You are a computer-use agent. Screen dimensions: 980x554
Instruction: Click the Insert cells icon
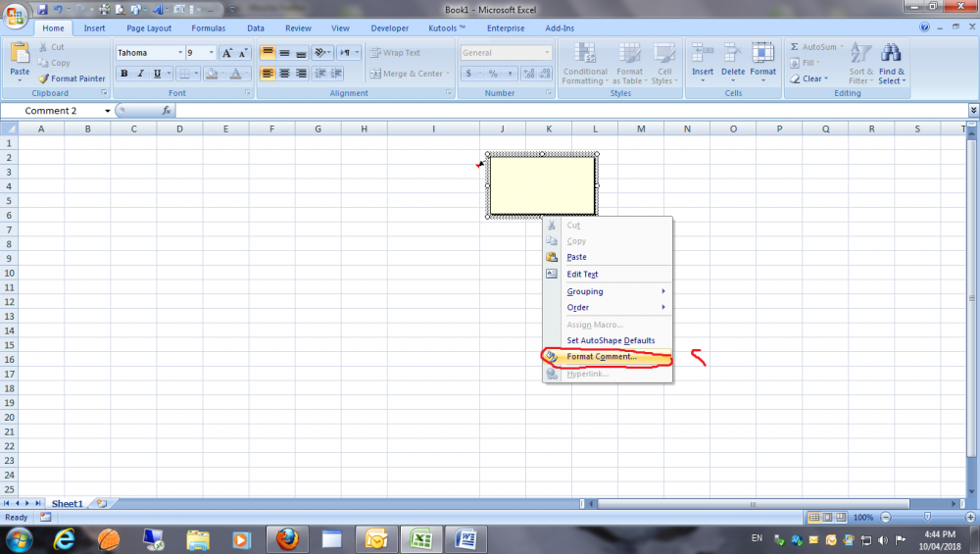point(703,54)
